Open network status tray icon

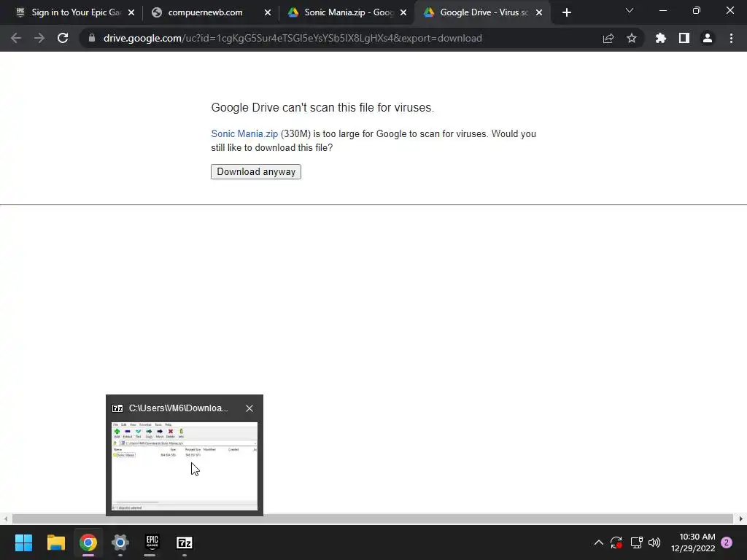(636, 542)
